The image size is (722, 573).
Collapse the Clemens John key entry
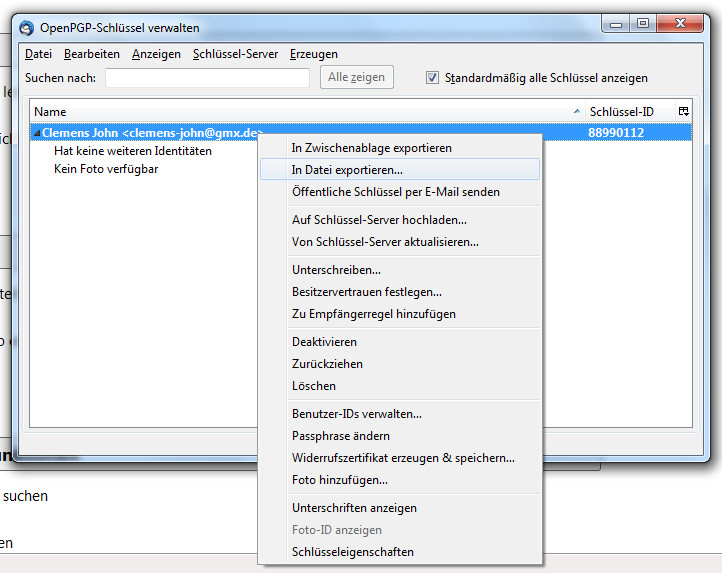(37, 132)
